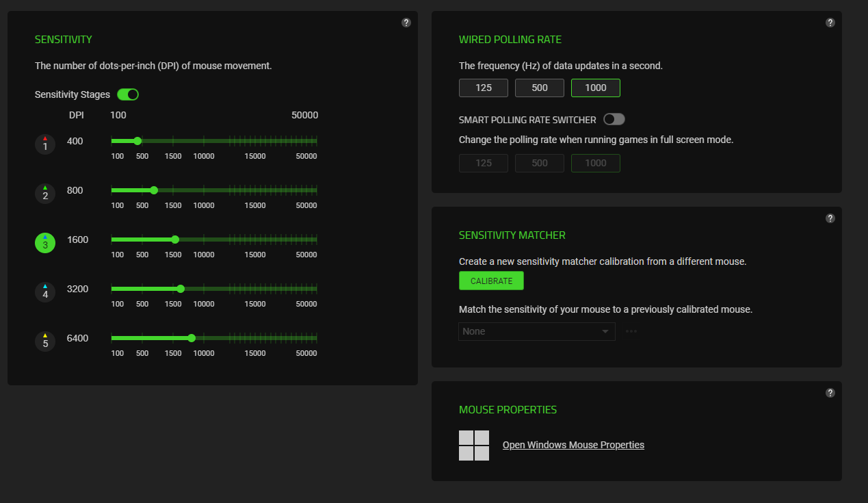Click the stage 2 DPI slider handle
This screenshot has height=503, width=868.
(x=154, y=190)
